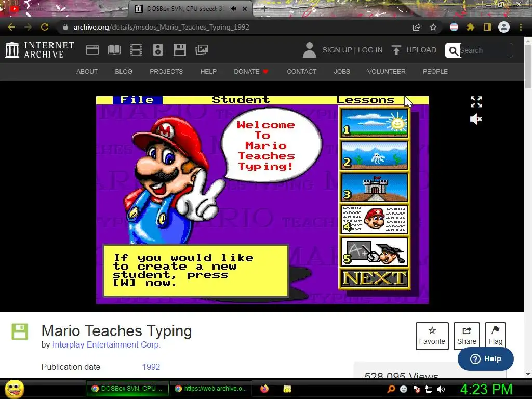The width and height of the screenshot is (532, 399).
Task: Open the Images icon in navbar
Action: tap(202, 50)
